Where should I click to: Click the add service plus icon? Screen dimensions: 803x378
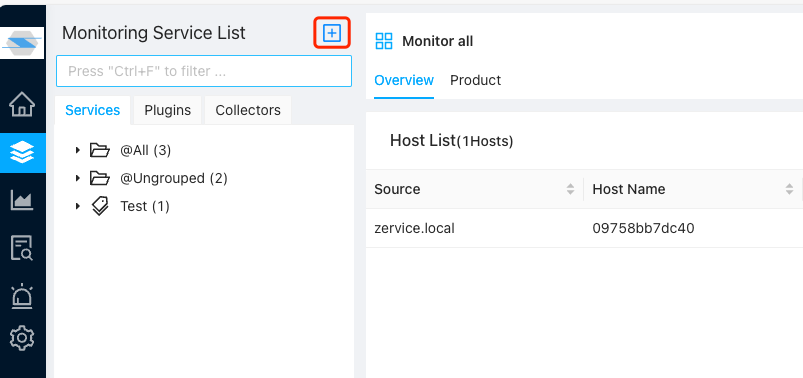pos(332,33)
